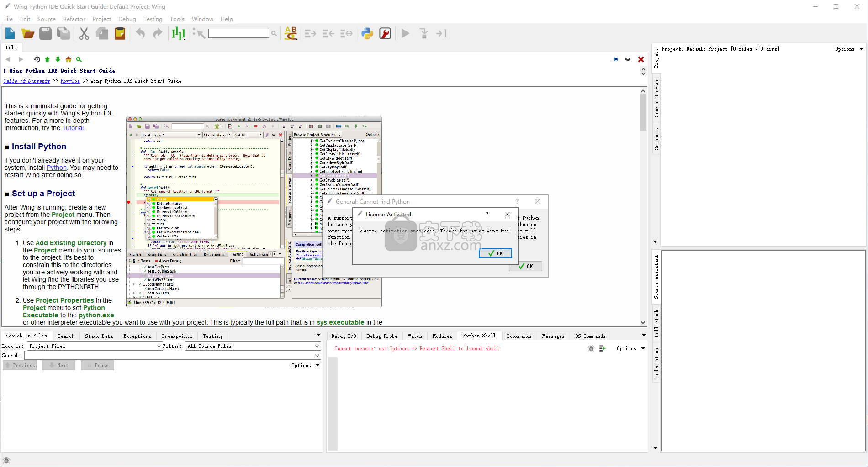Click the Copy toolbar icon
The height and width of the screenshot is (467, 868).
point(102,33)
